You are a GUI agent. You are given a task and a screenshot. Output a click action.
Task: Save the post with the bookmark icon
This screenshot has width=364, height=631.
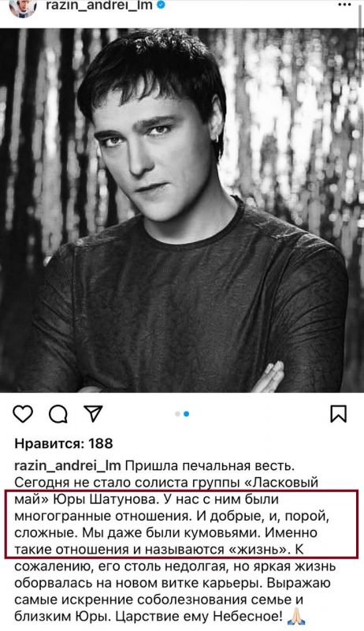(338, 413)
